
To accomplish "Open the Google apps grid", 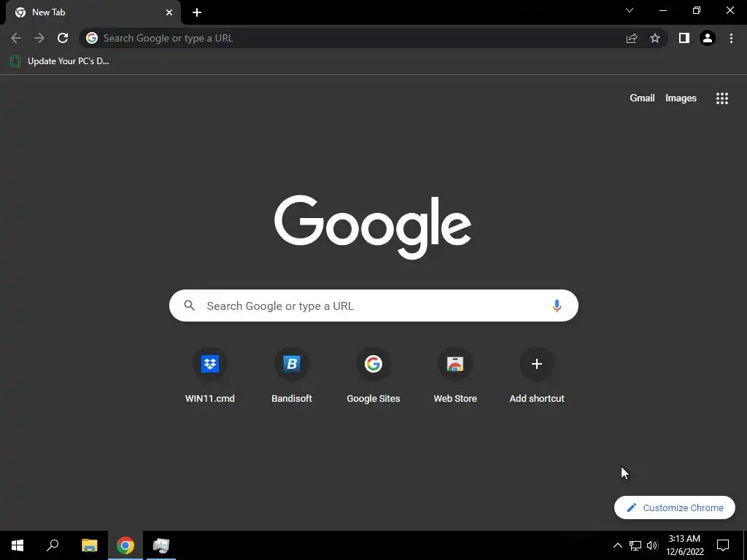I will pyautogui.click(x=721, y=98).
